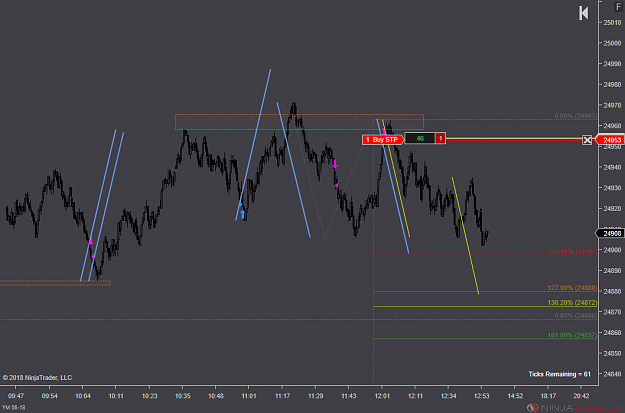Click the green 46 PnL box on the order

(420, 139)
